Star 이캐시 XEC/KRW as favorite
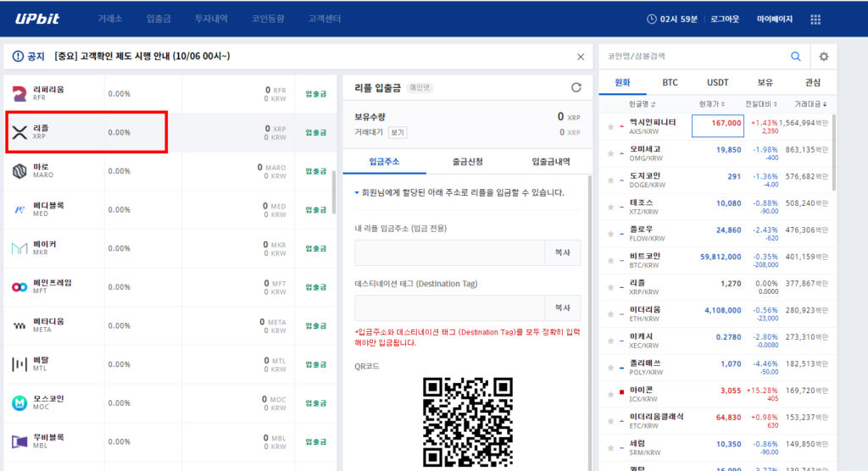 [610, 341]
